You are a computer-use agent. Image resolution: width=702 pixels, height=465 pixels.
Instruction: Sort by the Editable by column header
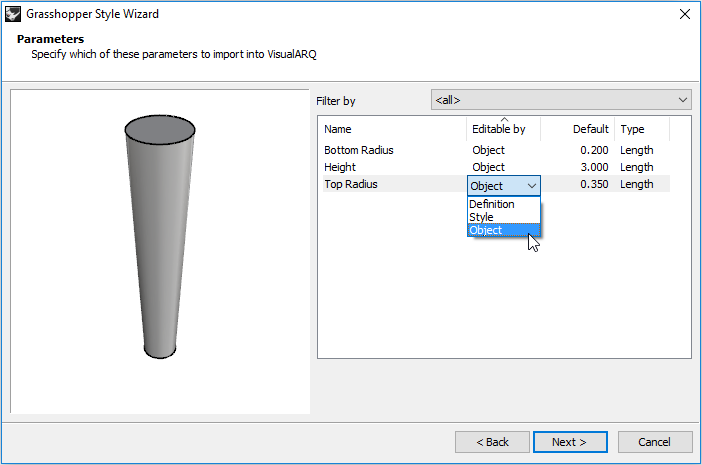(x=503, y=129)
